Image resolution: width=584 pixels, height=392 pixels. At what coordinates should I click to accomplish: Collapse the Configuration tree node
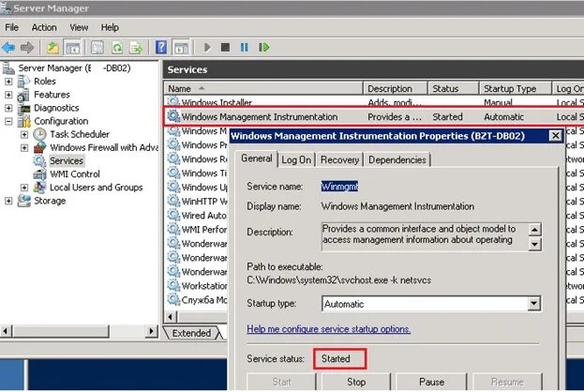(x=8, y=121)
